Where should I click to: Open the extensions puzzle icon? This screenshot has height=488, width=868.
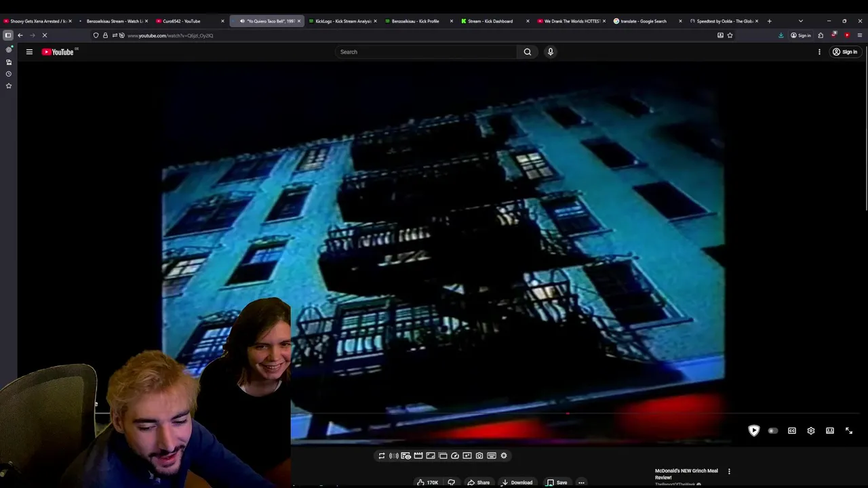pos(821,35)
